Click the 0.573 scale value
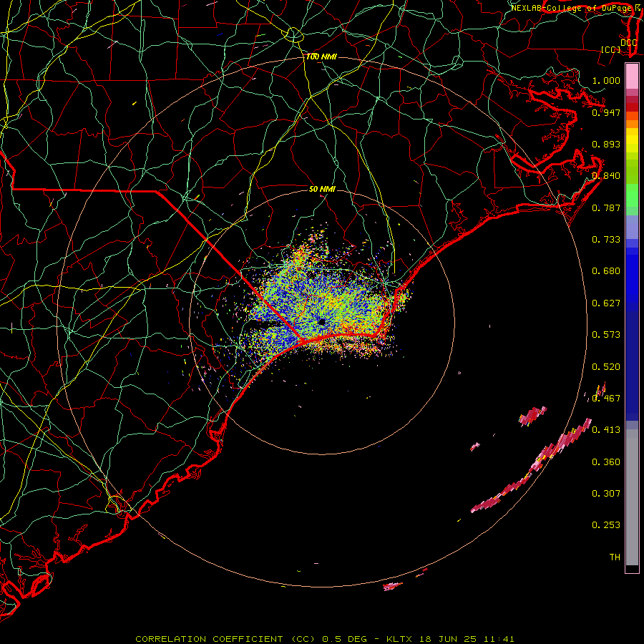This screenshot has width=644, height=644. [x=606, y=335]
